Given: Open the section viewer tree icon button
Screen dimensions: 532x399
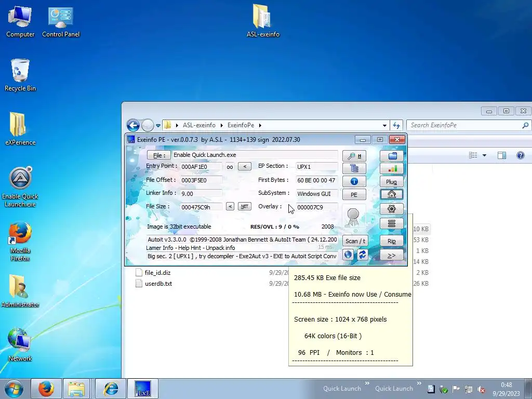Looking at the screenshot, I should (x=354, y=168).
